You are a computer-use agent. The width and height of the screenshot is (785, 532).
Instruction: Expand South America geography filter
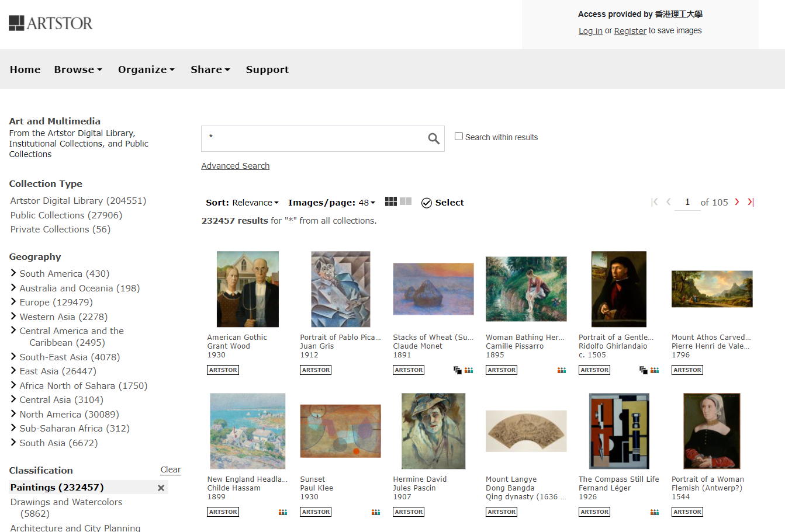[13, 273]
